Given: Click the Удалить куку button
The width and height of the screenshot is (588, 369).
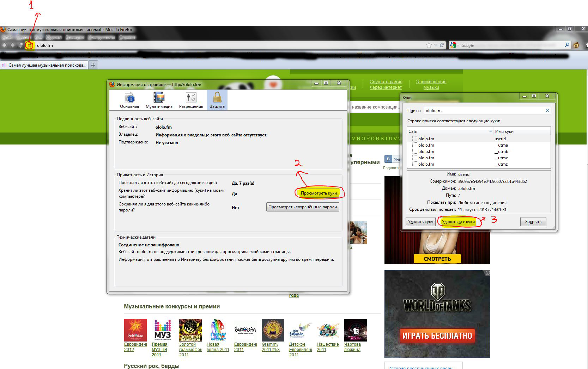Looking at the screenshot, I should pyautogui.click(x=420, y=222).
